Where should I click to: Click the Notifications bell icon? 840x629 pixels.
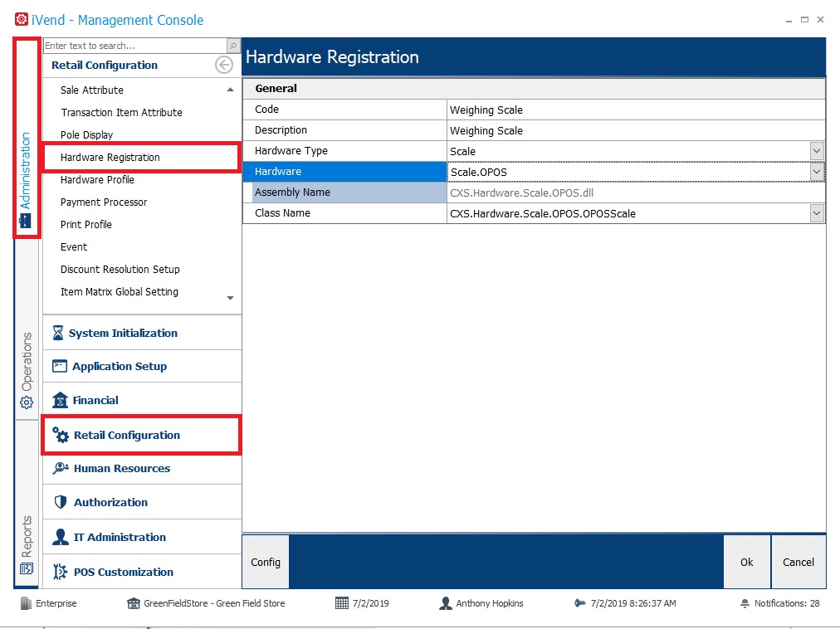coord(745,603)
